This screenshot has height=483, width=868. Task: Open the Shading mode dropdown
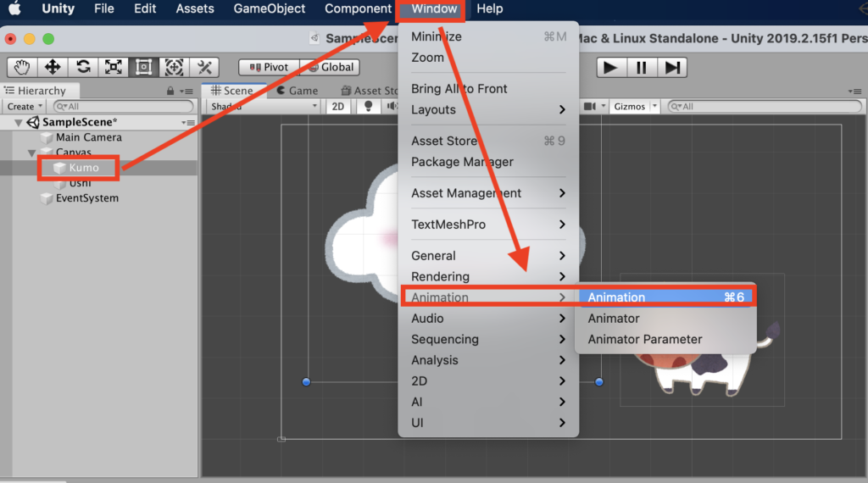(263, 106)
